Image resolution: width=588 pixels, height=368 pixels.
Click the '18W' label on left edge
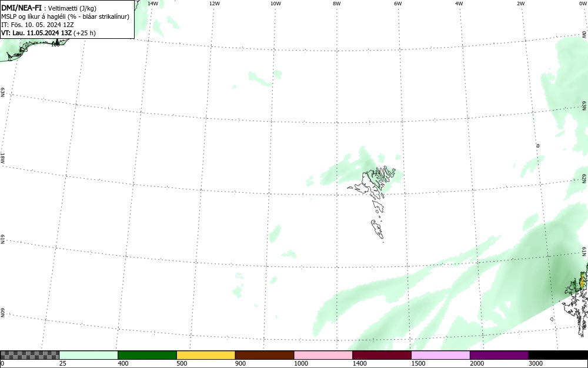click(2, 158)
